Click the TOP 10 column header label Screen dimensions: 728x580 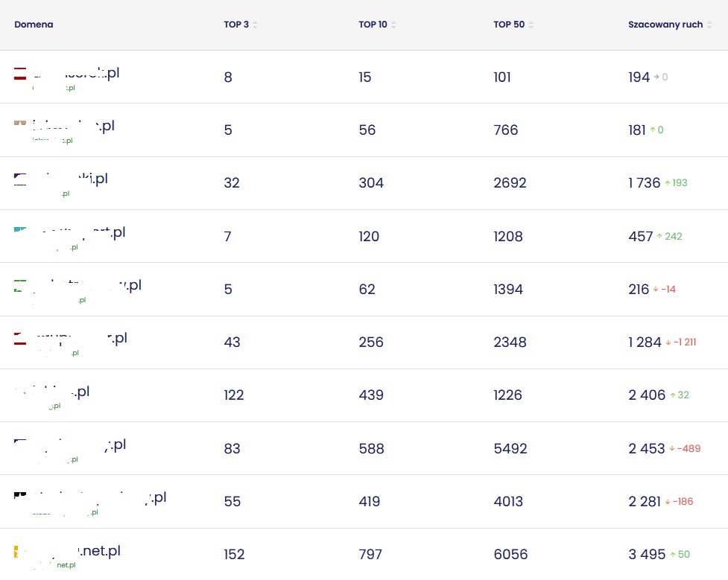[x=373, y=25]
